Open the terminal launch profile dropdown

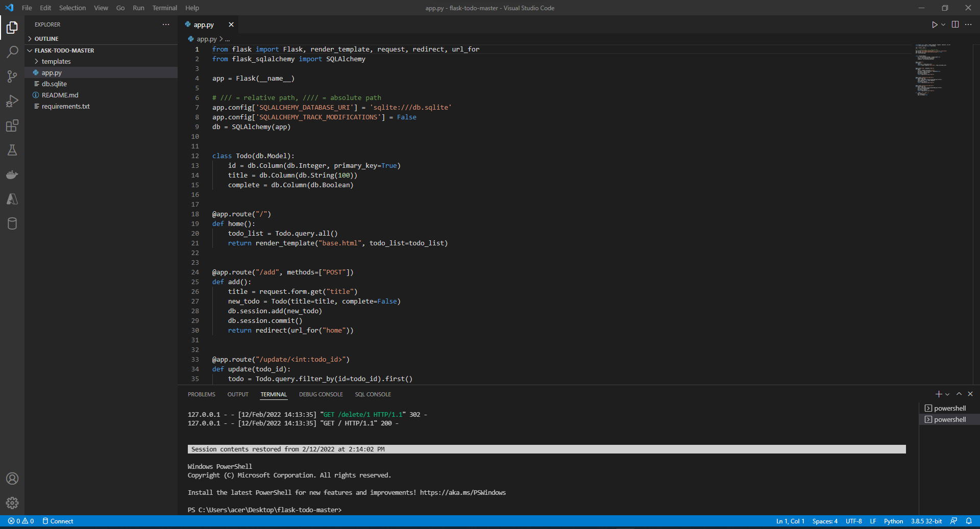click(x=947, y=394)
